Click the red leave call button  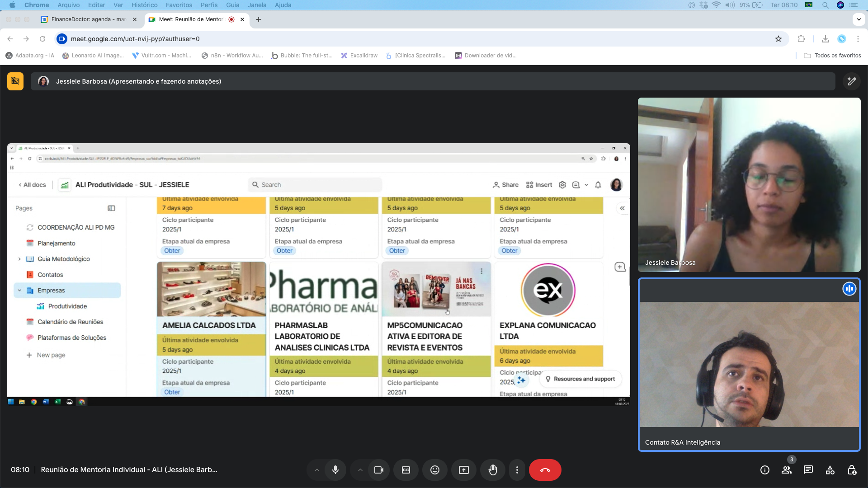click(545, 470)
